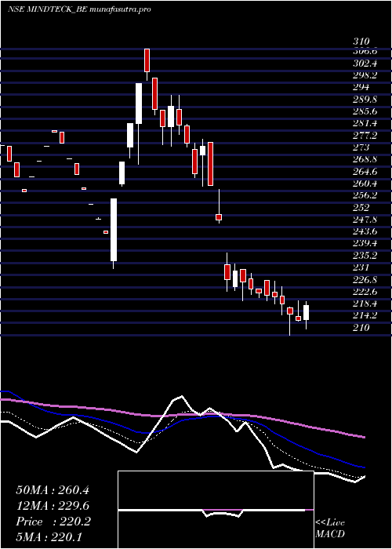Click the <<Live MACD label
This screenshot has height=549, width=392.
330,529
